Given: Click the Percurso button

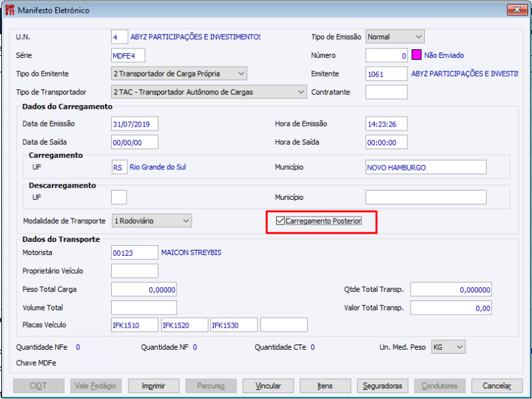Looking at the screenshot, I should (210, 386).
